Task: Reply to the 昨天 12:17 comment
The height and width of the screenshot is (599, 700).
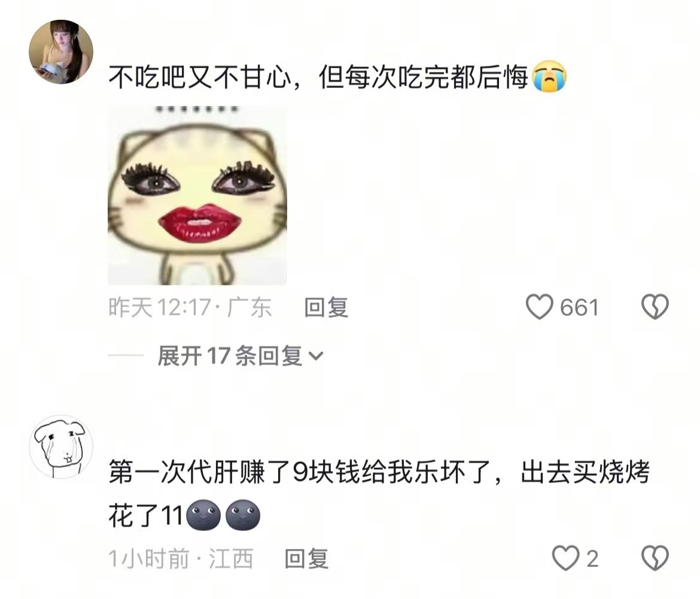Action: pyautogui.click(x=326, y=308)
